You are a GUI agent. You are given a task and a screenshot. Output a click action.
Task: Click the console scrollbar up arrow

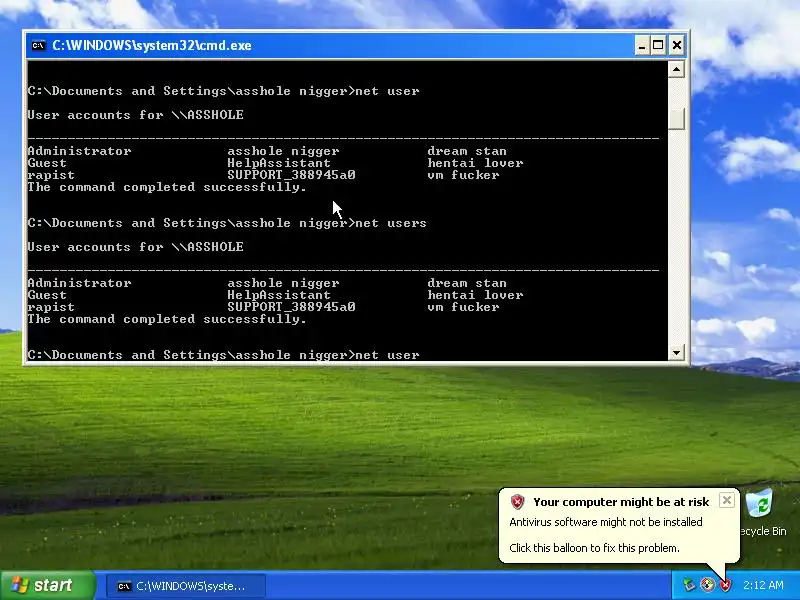[676, 69]
